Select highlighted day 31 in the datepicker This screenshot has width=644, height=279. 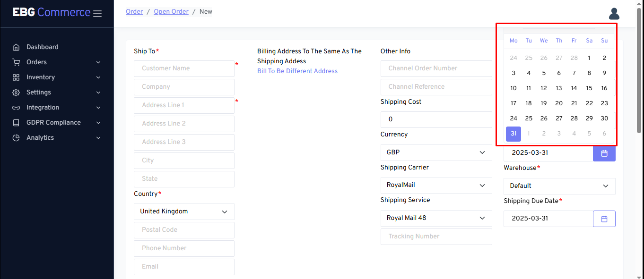(513, 134)
